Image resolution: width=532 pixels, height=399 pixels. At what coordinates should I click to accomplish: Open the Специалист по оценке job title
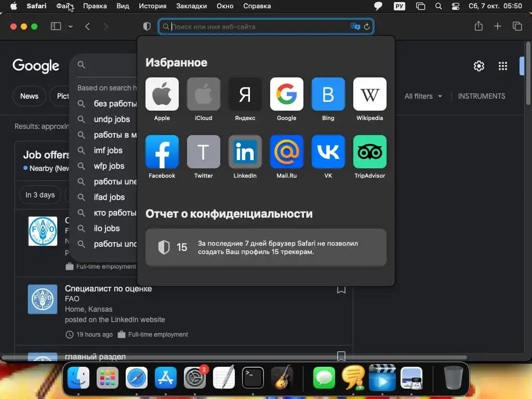coord(108,288)
